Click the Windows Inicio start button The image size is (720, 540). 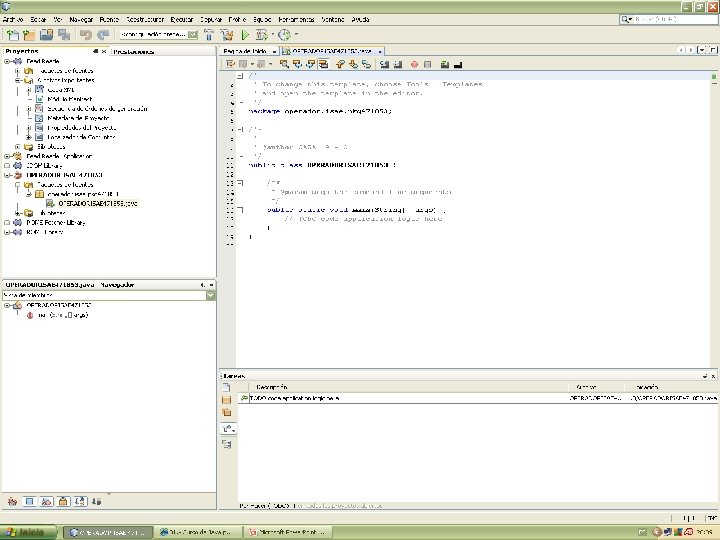click(30, 532)
